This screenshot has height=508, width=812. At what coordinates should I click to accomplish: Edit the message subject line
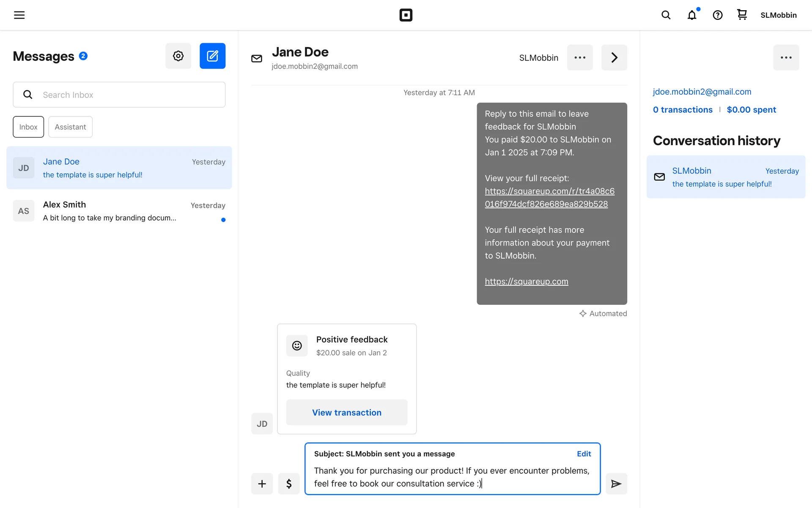pyautogui.click(x=584, y=454)
